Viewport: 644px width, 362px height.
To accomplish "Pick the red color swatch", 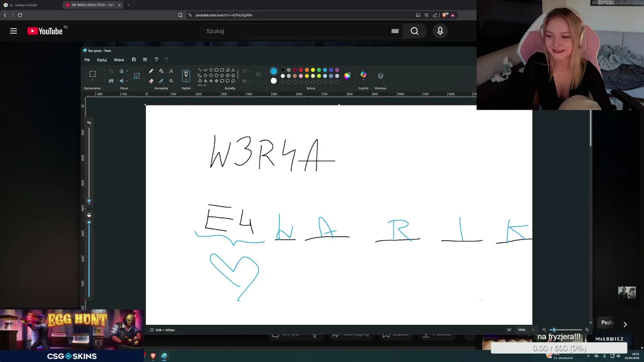I will click(301, 70).
